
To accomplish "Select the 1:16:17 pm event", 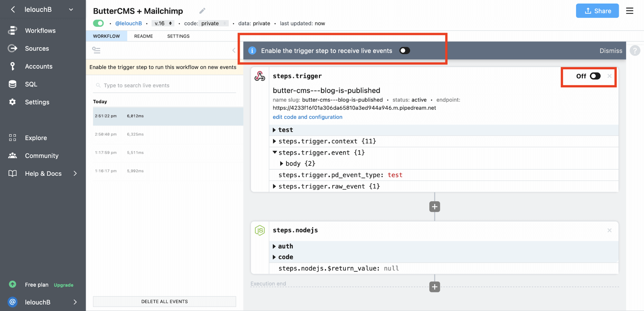I will point(168,171).
